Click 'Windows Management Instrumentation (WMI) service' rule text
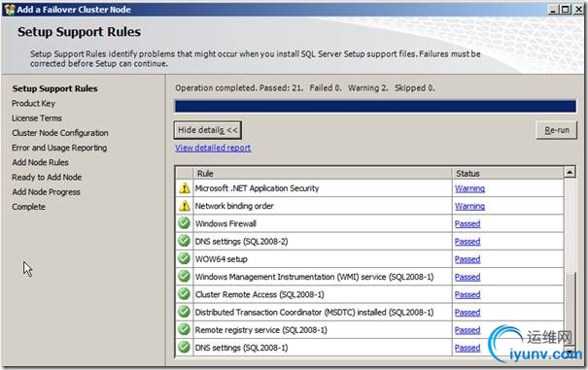The image size is (588, 370). [314, 277]
